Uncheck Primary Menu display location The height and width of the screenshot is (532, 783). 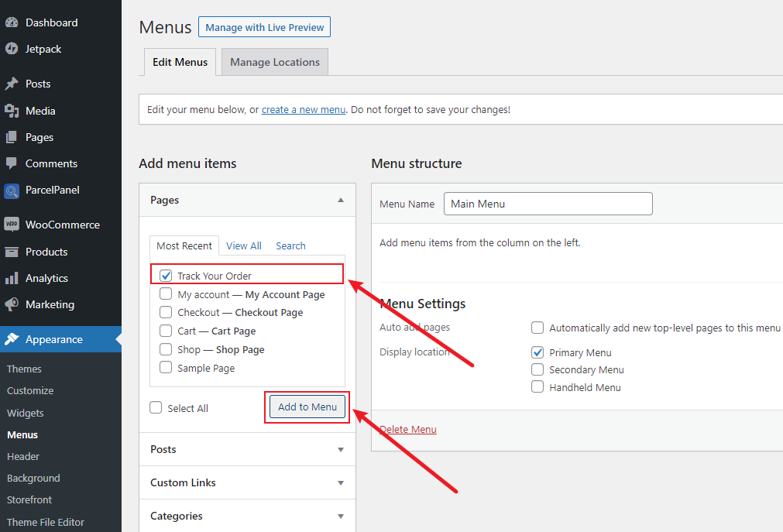coord(537,352)
